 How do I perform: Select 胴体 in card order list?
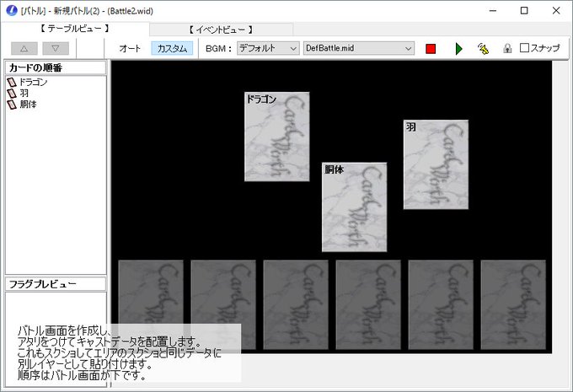(x=28, y=105)
